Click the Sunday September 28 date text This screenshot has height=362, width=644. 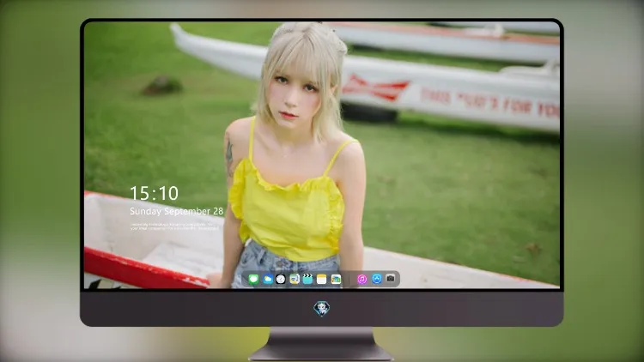click(177, 211)
